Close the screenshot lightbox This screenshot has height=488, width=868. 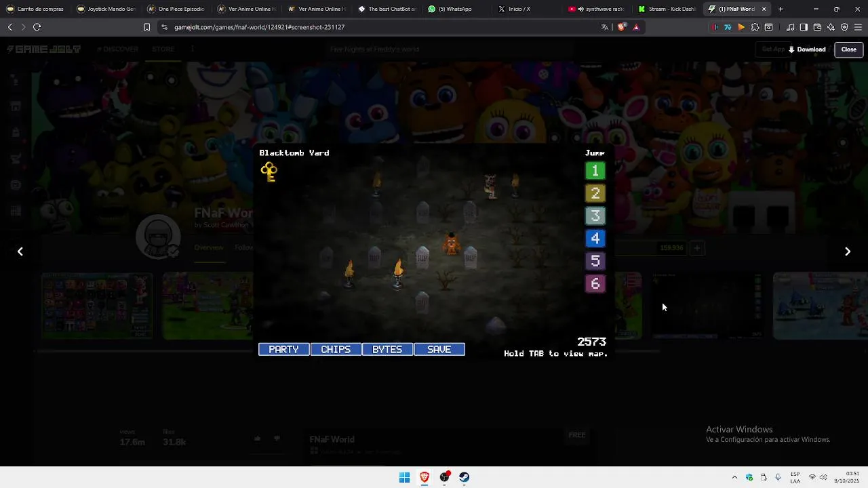point(849,49)
